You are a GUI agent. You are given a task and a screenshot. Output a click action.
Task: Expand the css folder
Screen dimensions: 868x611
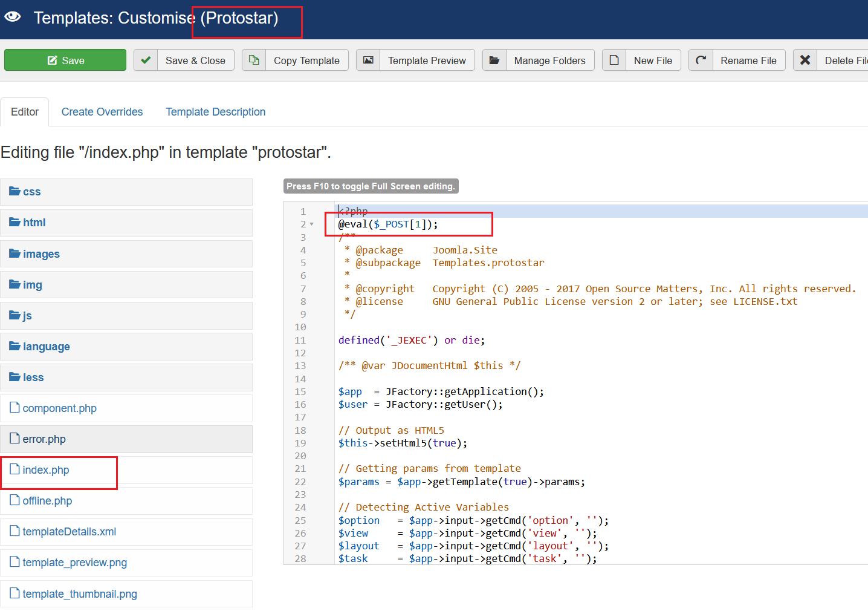(31, 192)
